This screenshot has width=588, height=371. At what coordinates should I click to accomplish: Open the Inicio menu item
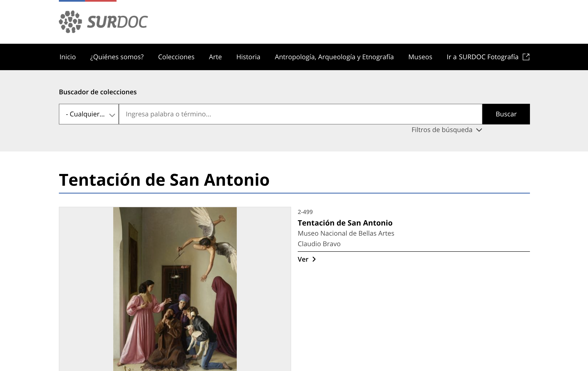click(x=68, y=57)
